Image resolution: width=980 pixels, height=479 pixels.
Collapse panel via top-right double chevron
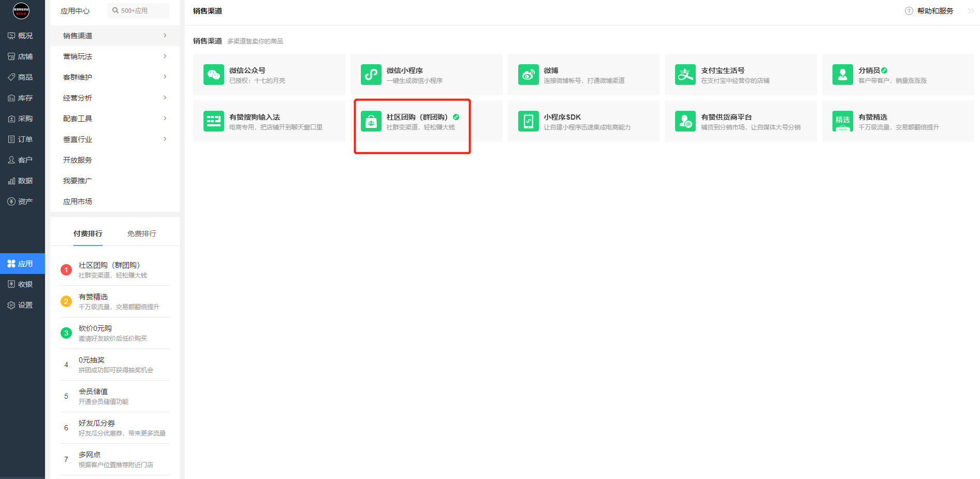971,11
